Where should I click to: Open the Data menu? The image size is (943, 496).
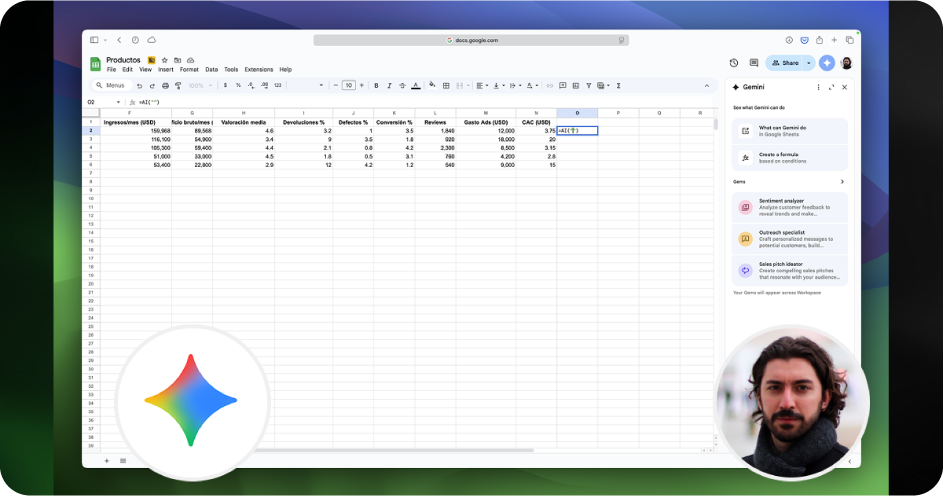click(212, 70)
